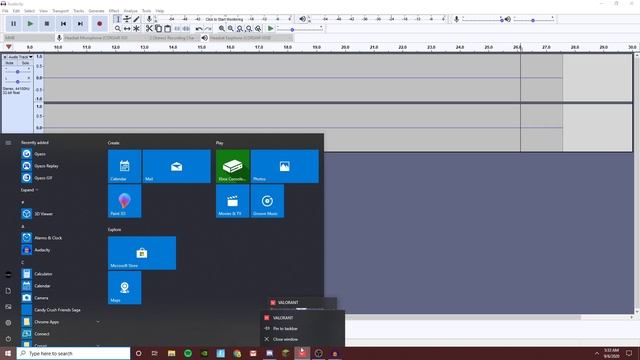Choose Close window in the VALORANT menu
640x360 pixels.
point(302,339)
